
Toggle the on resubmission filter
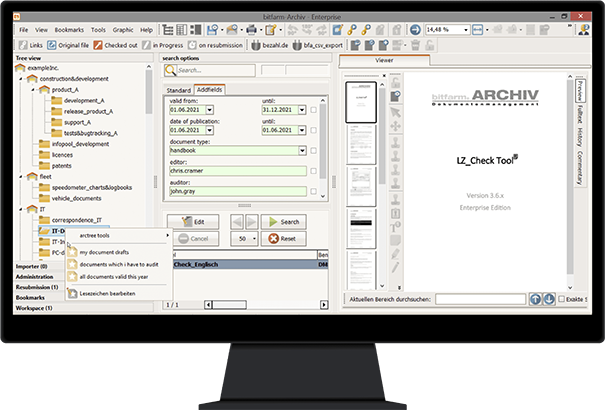(x=215, y=45)
